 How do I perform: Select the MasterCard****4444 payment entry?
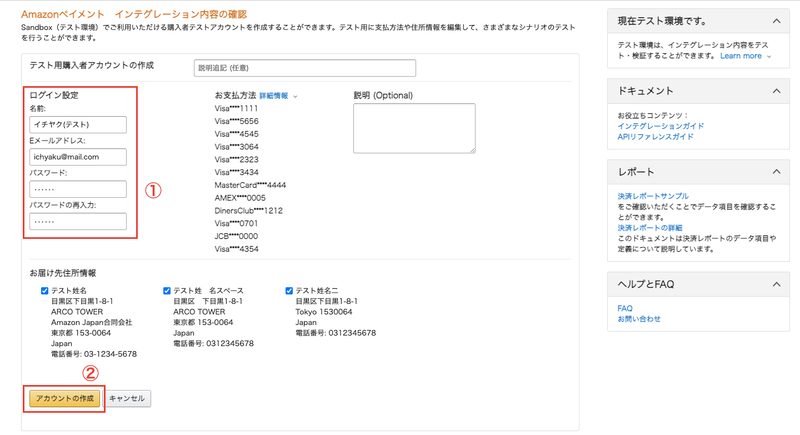250,185
